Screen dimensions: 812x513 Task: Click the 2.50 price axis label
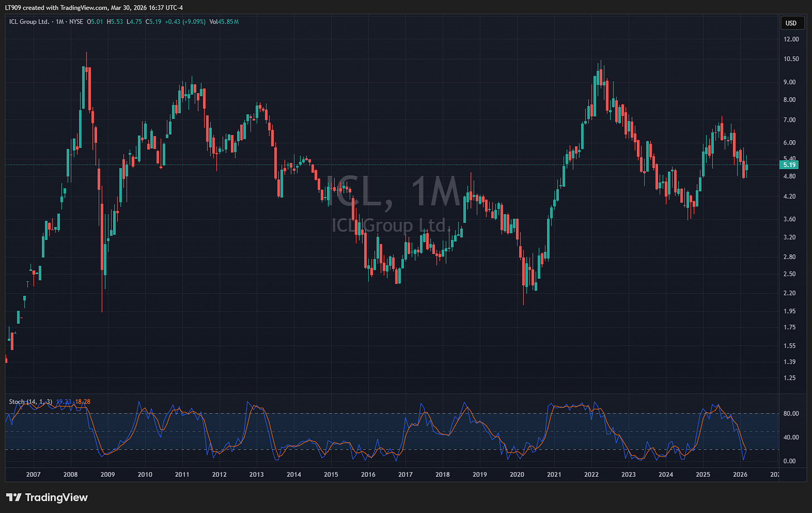coord(791,274)
